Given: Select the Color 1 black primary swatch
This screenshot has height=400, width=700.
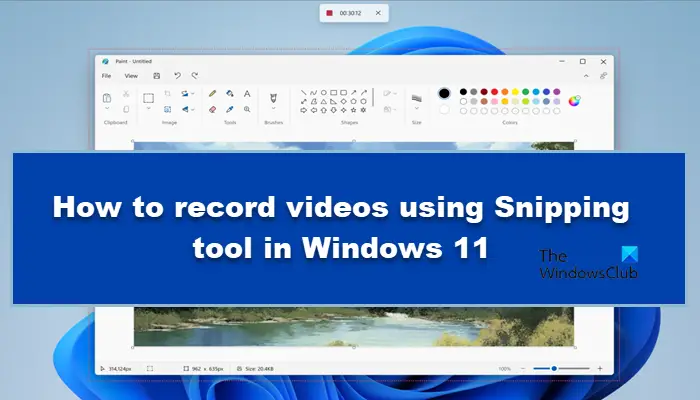Looking at the screenshot, I should pos(444,93).
